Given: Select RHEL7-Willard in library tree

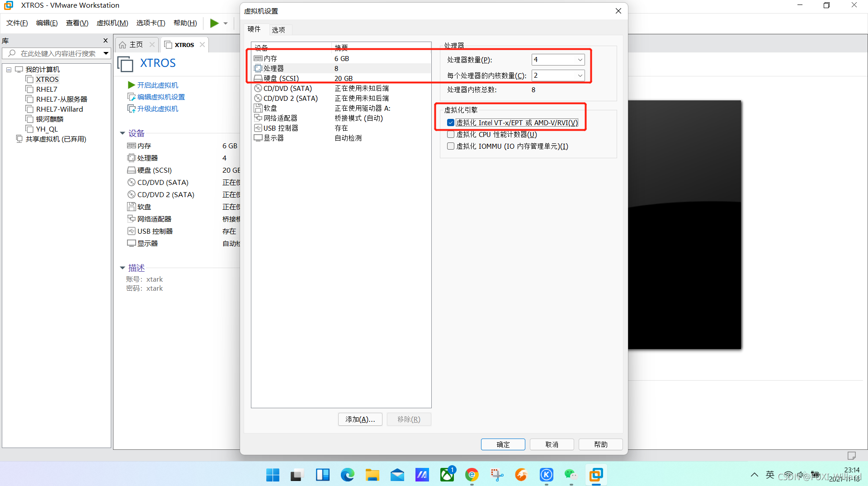Looking at the screenshot, I should (x=59, y=109).
